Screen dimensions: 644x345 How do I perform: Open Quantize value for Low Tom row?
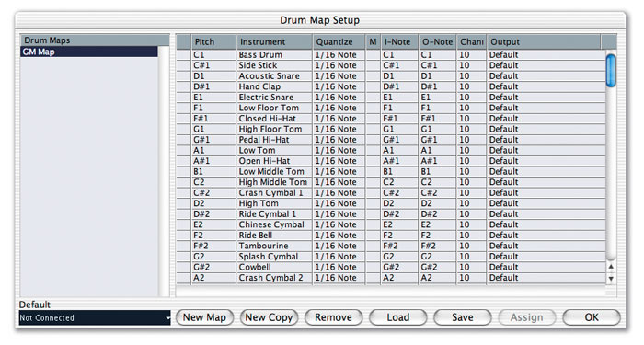339,151
